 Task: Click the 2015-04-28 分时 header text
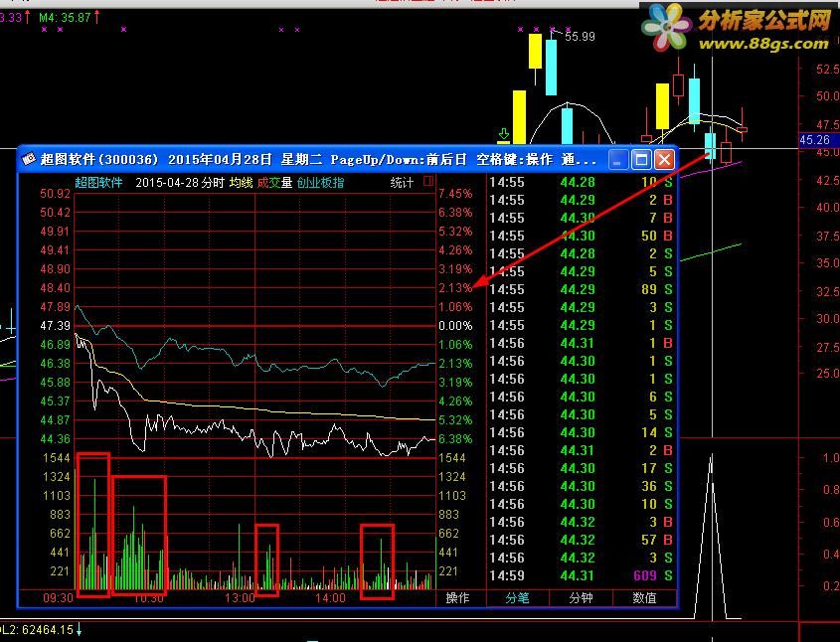(180, 183)
